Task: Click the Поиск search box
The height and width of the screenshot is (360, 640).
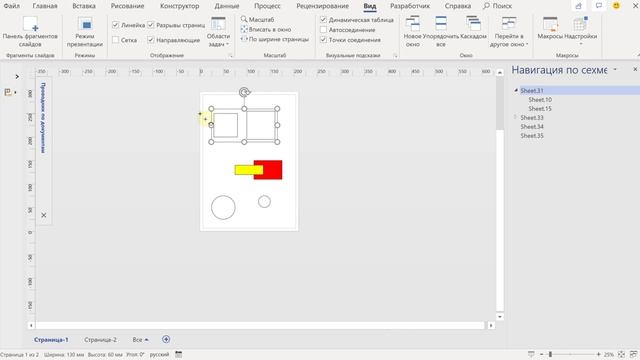Action: point(498,6)
